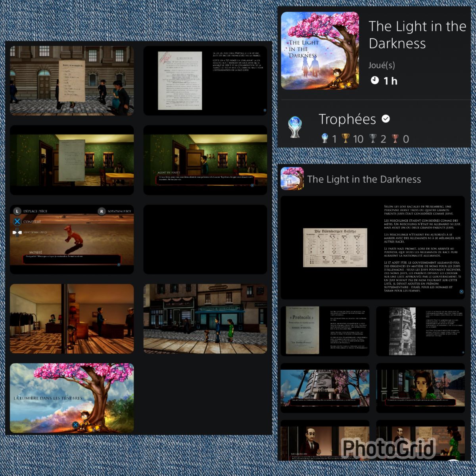Screen dimensions: 476x476
Task: Open the storefront street scene screenshot
Action: [x=205, y=319]
